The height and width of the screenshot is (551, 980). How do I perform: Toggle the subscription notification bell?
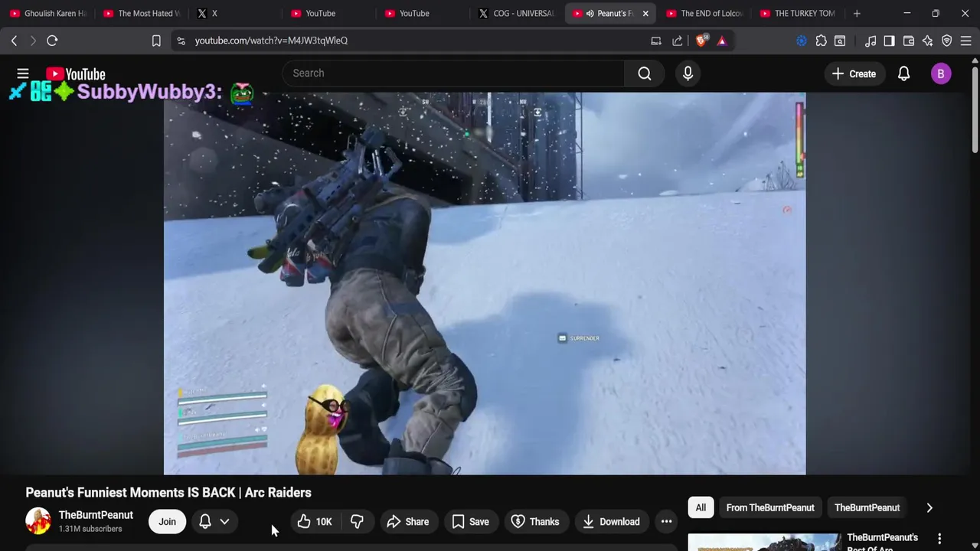pos(205,522)
